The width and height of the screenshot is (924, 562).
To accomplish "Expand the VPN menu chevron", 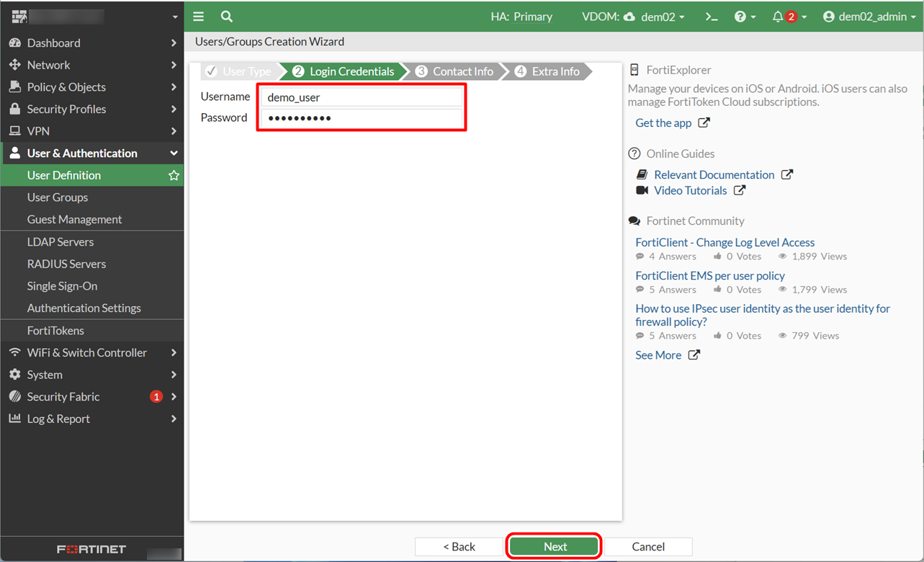I will pos(174,131).
